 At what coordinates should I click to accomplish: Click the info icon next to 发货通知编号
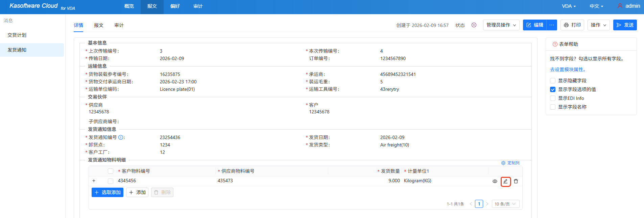pyautogui.click(x=121, y=137)
